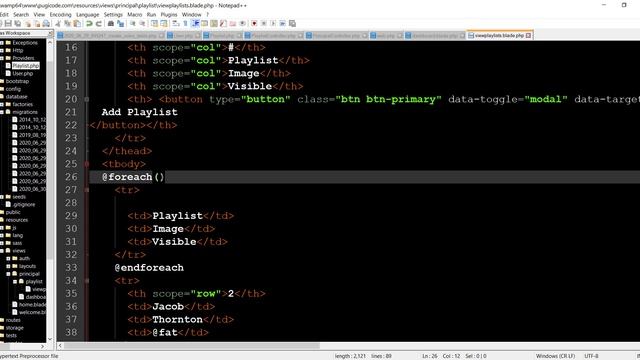Collapse the code fold marker on line 20
The image size is (640, 360).
pos(87,99)
